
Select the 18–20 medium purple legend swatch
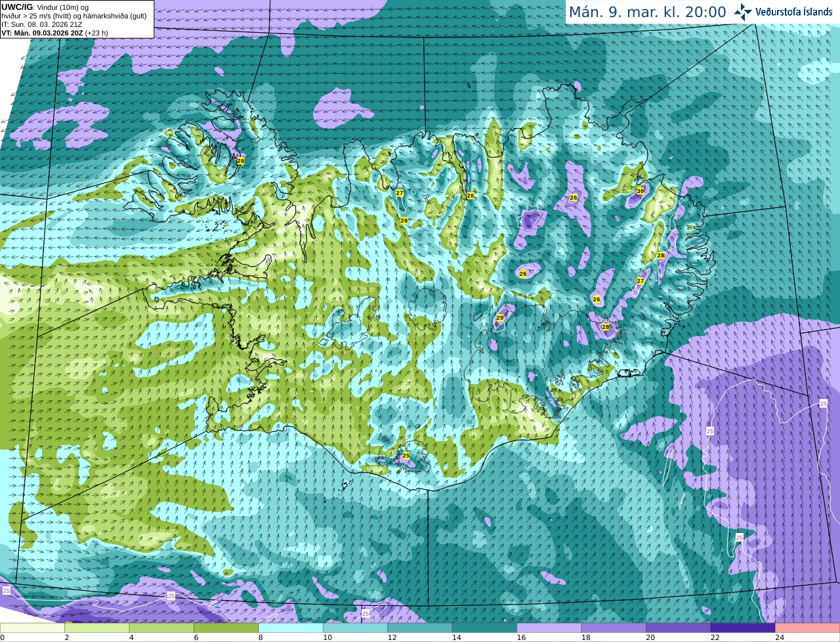coord(614,628)
